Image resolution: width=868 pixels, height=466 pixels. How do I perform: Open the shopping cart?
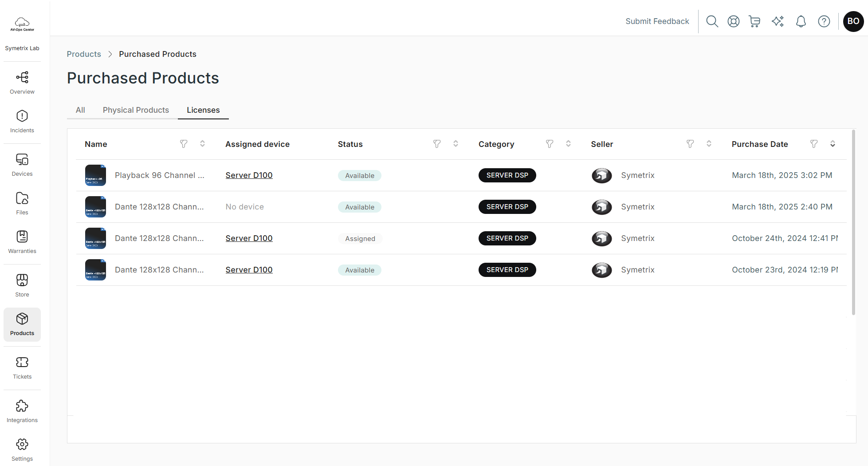[754, 21]
